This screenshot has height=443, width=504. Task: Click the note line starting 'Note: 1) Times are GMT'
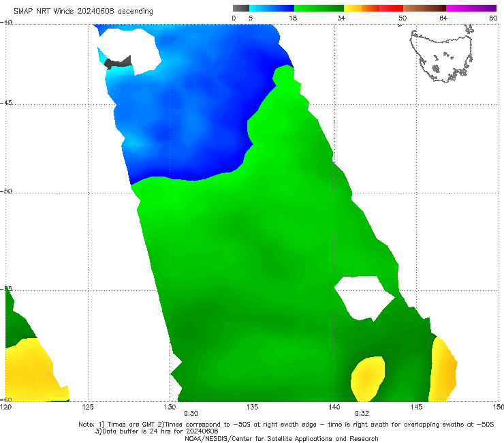[286, 425]
